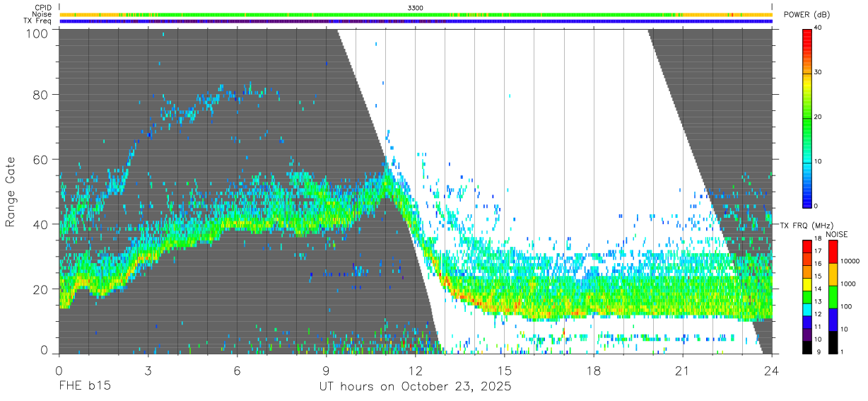Click range gate tick label 20

(x=42, y=289)
